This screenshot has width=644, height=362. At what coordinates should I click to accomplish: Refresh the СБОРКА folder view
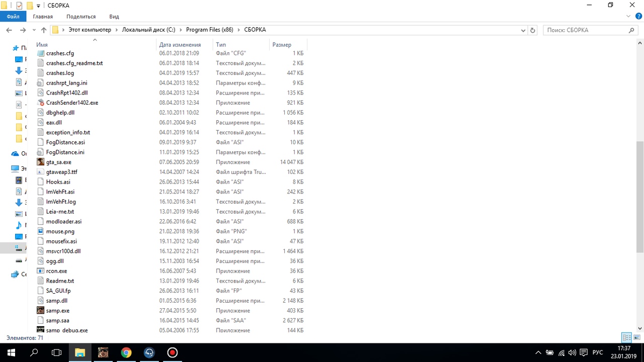(x=533, y=30)
